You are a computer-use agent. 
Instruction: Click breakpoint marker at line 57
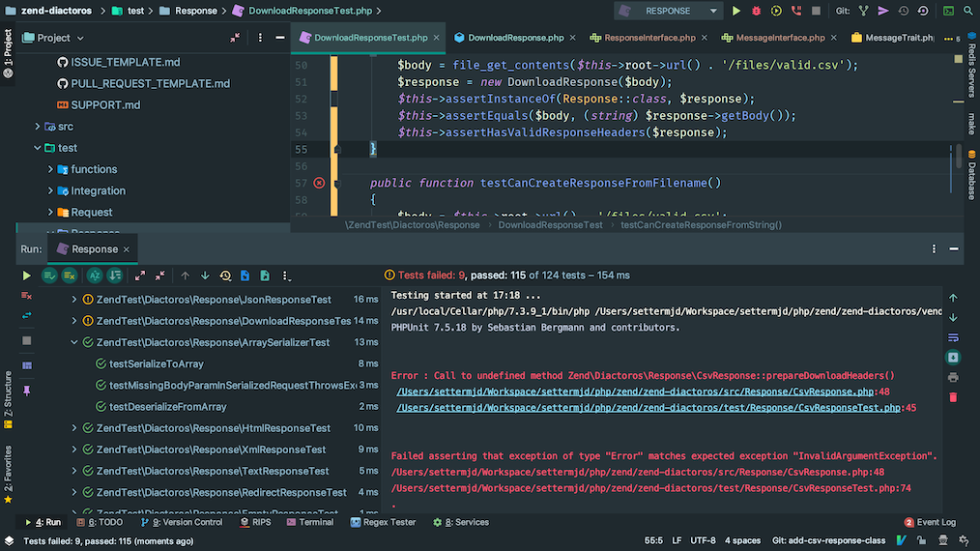point(319,184)
